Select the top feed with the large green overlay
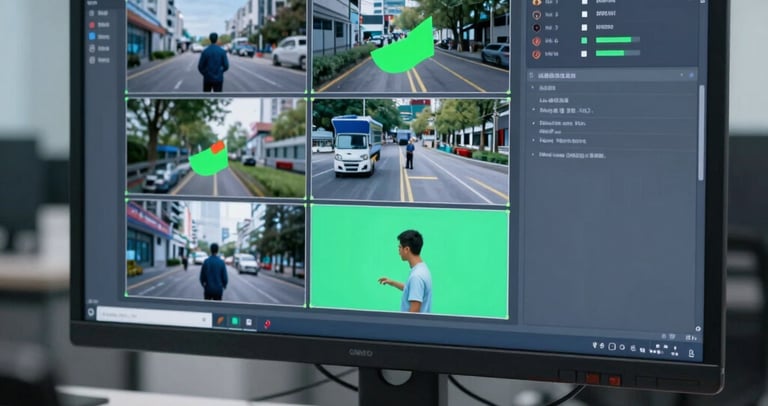 point(410,46)
